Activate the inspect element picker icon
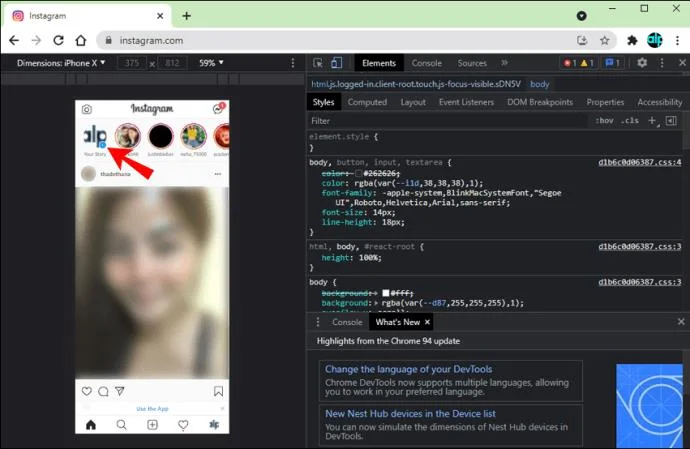 (x=318, y=63)
